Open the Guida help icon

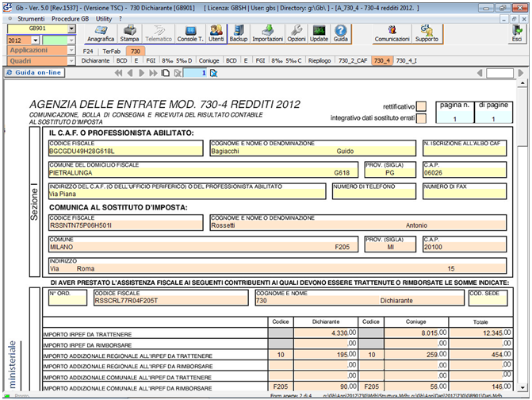[x=341, y=33]
